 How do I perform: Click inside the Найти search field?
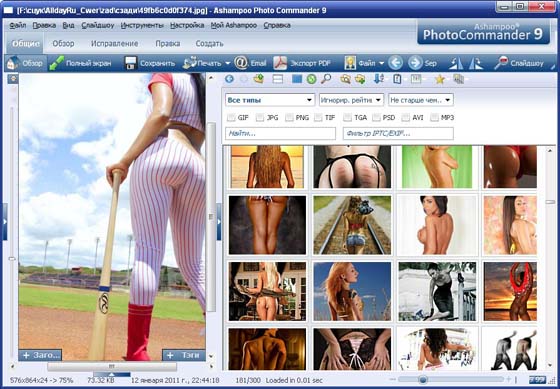(280, 133)
